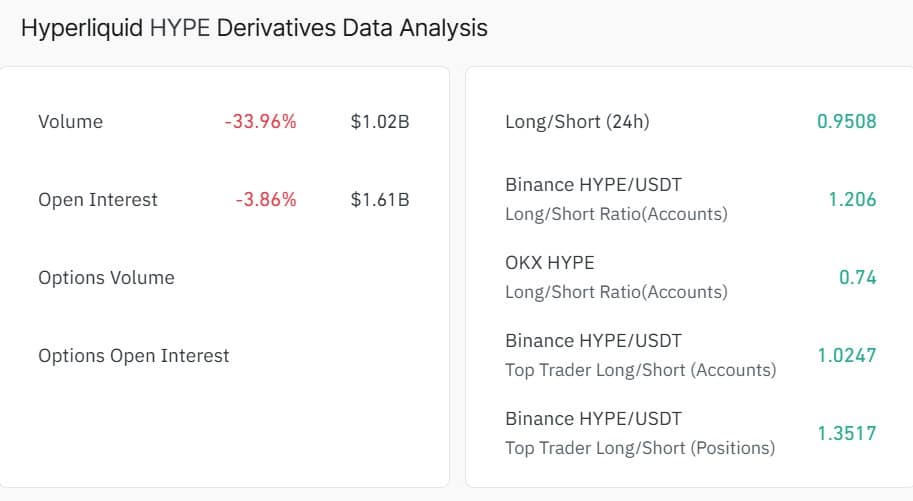Click the Volume label
This screenshot has width=913, height=501.
[70, 122]
